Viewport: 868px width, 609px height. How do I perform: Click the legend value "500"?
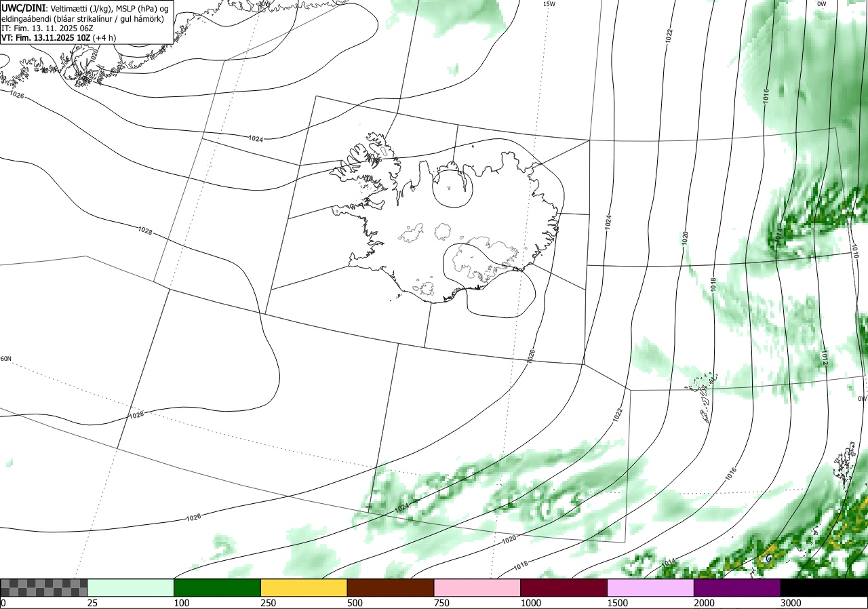tap(355, 603)
